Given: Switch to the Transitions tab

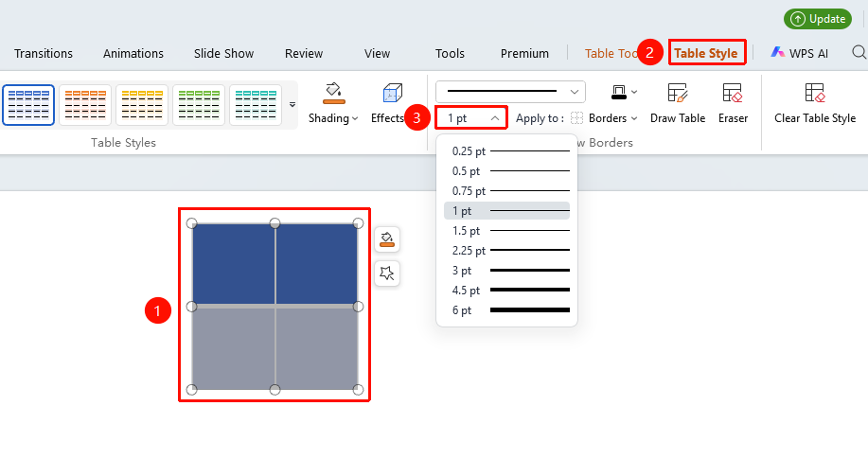Looking at the screenshot, I should 44,54.
